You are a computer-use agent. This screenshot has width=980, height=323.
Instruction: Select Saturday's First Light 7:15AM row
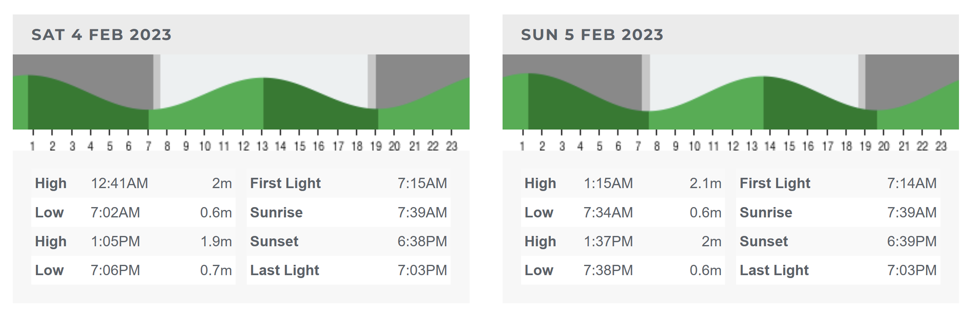[x=348, y=183]
